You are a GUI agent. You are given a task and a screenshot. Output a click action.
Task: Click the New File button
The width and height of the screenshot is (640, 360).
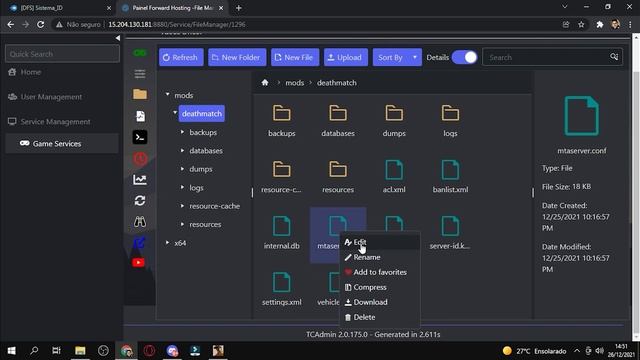coord(295,57)
